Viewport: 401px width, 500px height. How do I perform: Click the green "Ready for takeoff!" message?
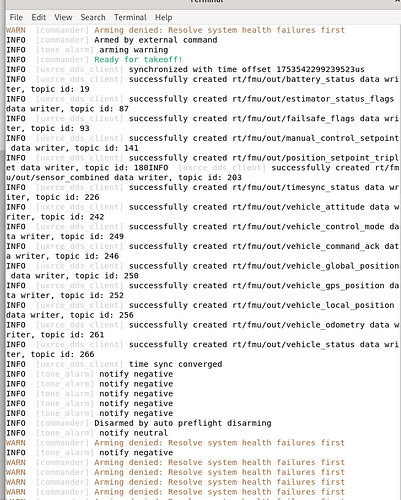(138, 60)
